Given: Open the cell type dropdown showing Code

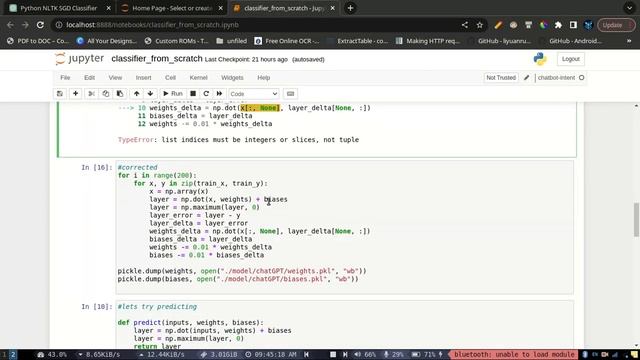Looking at the screenshot, I should 253,94.
